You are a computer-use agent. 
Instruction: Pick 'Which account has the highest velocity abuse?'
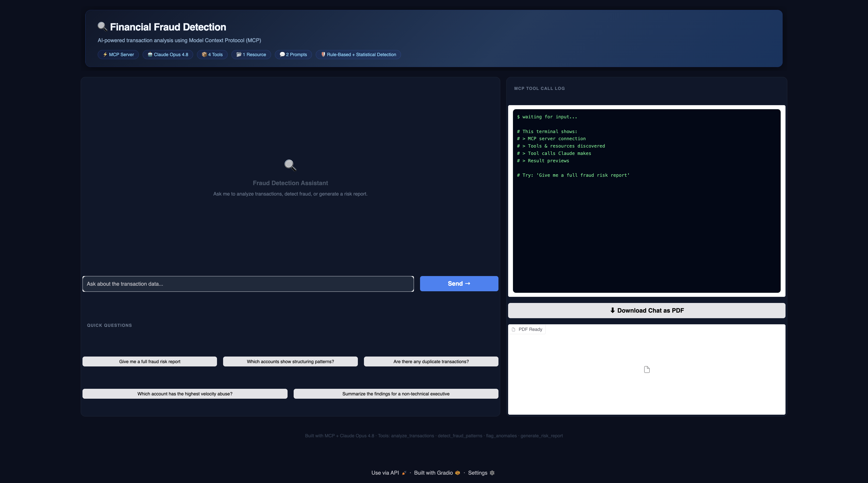click(x=185, y=394)
